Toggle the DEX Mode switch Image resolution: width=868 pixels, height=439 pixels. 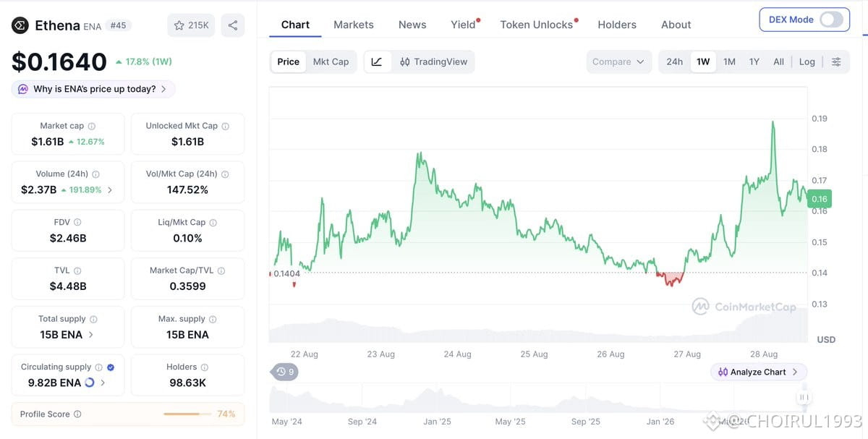coord(831,20)
